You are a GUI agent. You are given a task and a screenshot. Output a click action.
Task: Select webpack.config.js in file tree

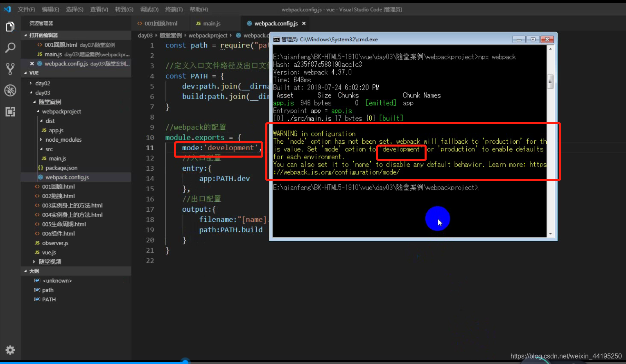pyautogui.click(x=67, y=177)
